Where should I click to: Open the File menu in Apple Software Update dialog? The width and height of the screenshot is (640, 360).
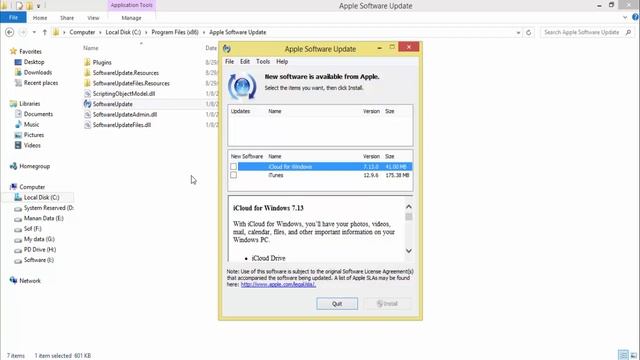point(229,62)
